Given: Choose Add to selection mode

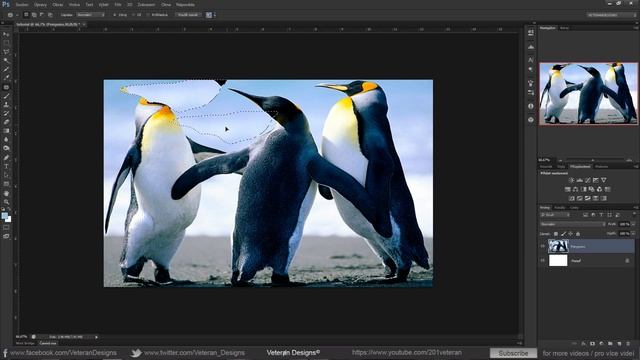Looking at the screenshot, I should click(x=34, y=15).
